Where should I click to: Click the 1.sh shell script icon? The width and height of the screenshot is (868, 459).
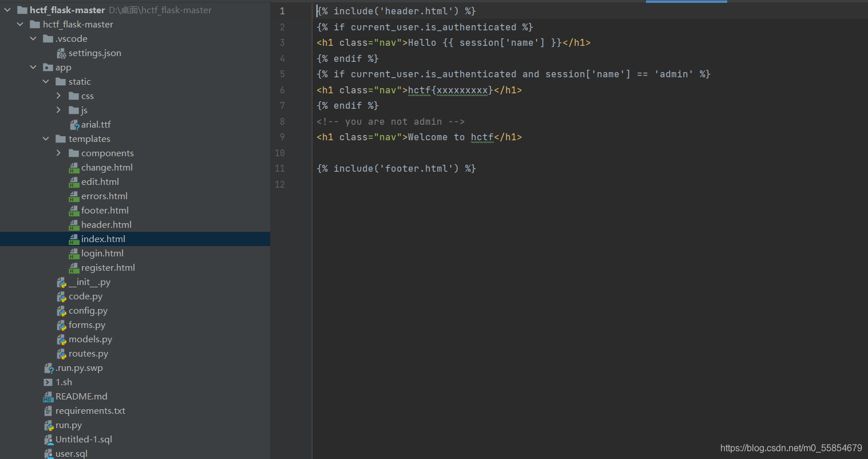pos(48,382)
